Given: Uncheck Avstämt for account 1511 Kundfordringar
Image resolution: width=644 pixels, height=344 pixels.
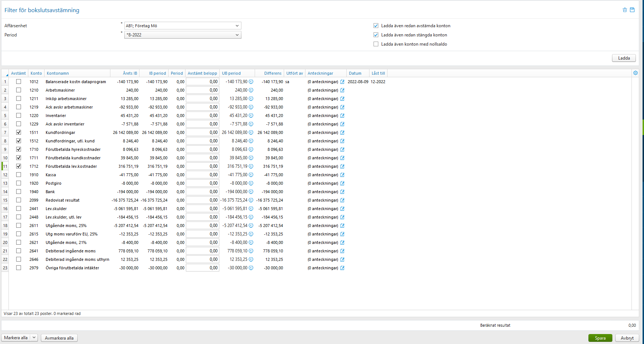Looking at the screenshot, I should point(18,132).
